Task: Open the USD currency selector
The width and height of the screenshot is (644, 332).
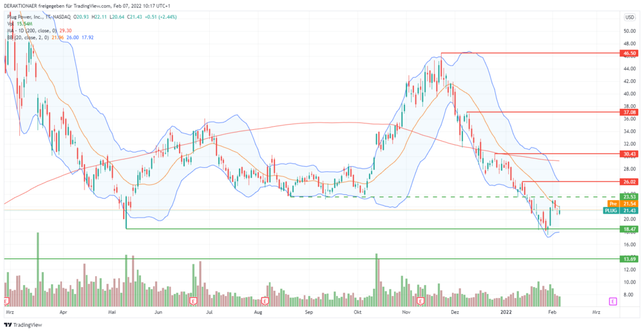Action: pyautogui.click(x=629, y=17)
